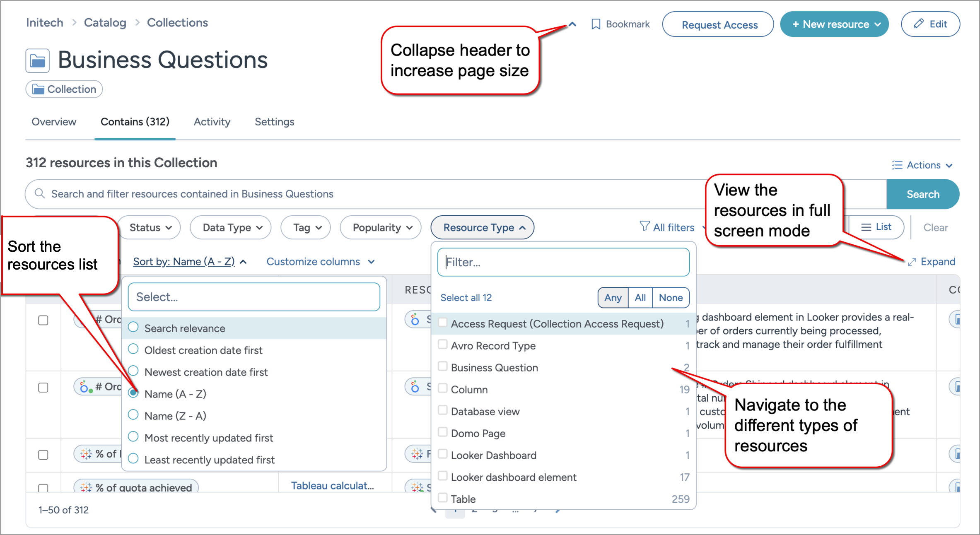980x535 pixels.
Task: Click the funnel All filters icon
Action: point(644,227)
